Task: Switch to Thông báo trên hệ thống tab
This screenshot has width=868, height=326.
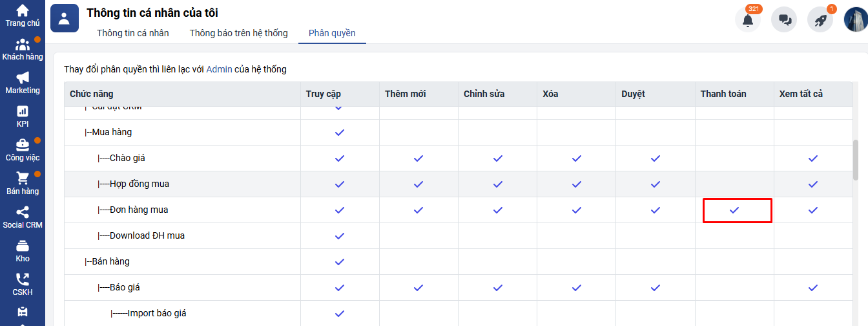Action: click(x=238, y=33)
